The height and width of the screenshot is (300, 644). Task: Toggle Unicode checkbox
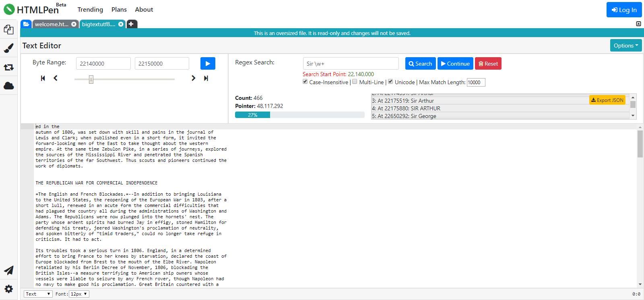pyautogui.click(x=390, y=81)
